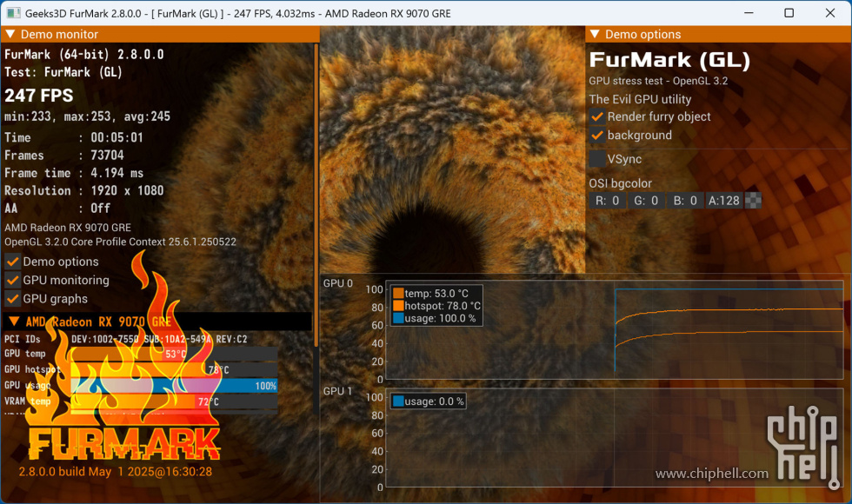This screenshot has height=504, width=852.
Task: Click the Time 00:05:01 value
Action: click(x=116, y=137)
